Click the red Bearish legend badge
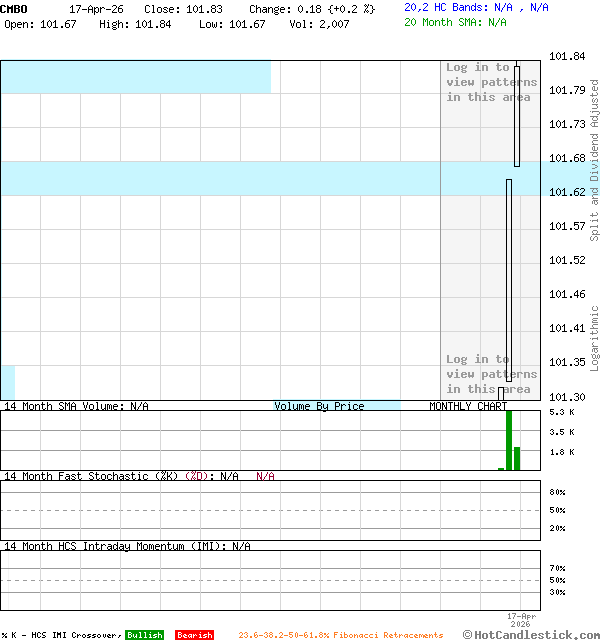600x640 pixels. point(194,635)
